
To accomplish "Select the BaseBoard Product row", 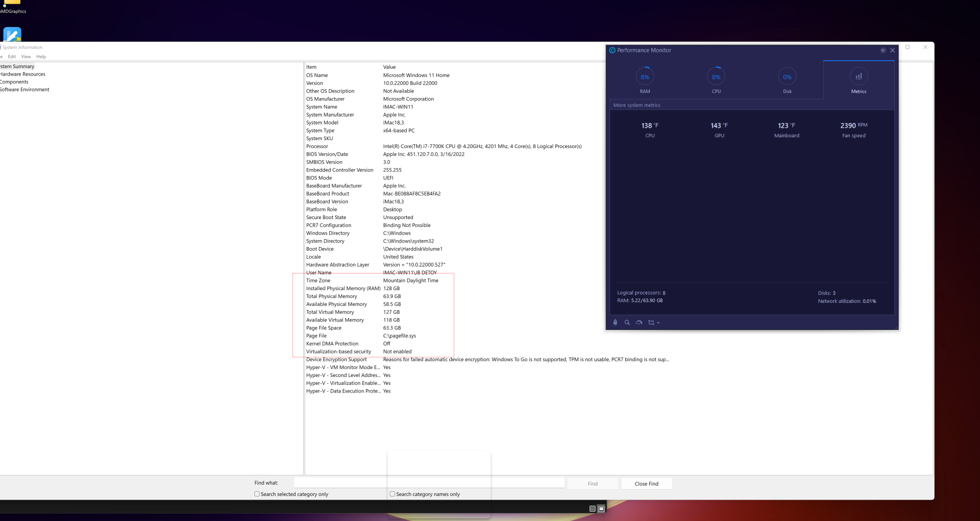I will 373,194.
